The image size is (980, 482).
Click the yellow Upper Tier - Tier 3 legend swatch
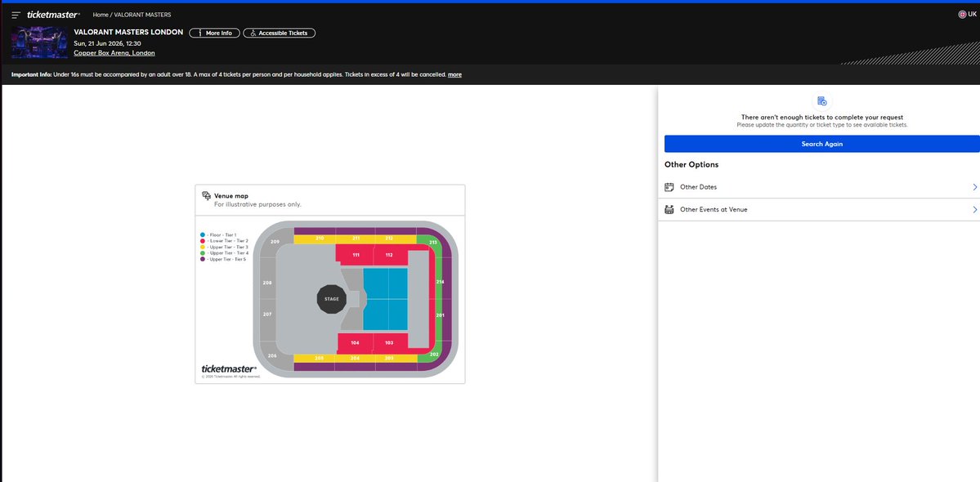[203, 247]
